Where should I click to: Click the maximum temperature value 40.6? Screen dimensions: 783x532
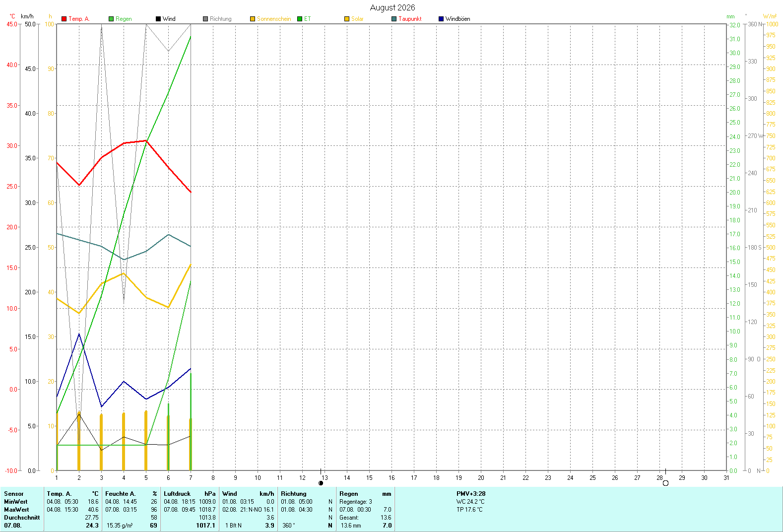click(x=93, y=510)
